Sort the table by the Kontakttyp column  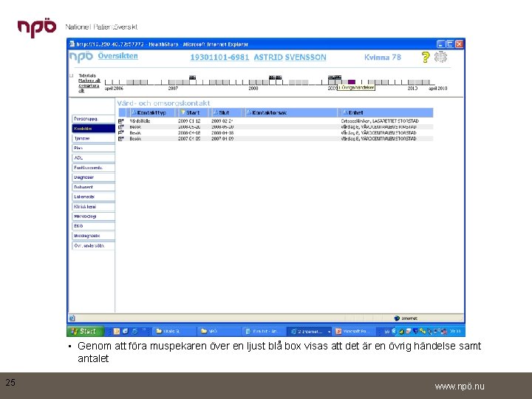point(151,112)
